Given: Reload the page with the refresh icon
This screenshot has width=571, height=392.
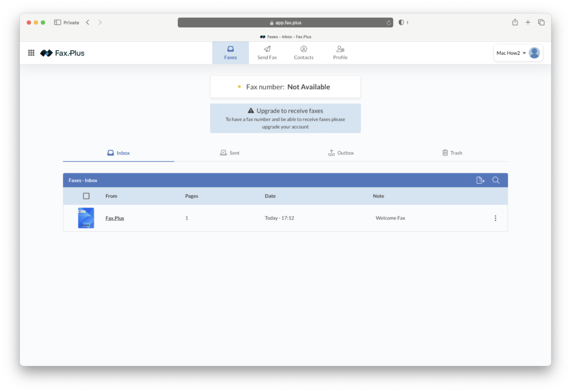Looking at the screenshot, I should (x=389, y=23).
